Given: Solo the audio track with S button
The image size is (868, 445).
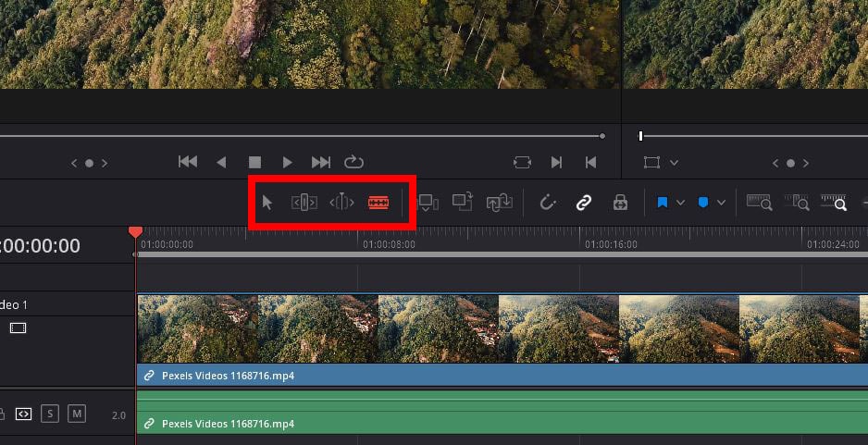Looking at the screenshot, I should (x=50, y=414).
